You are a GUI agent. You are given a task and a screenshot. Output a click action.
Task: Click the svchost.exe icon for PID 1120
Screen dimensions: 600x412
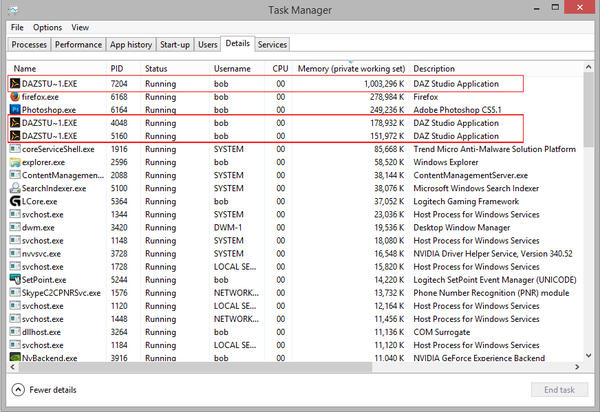point(15,306)
